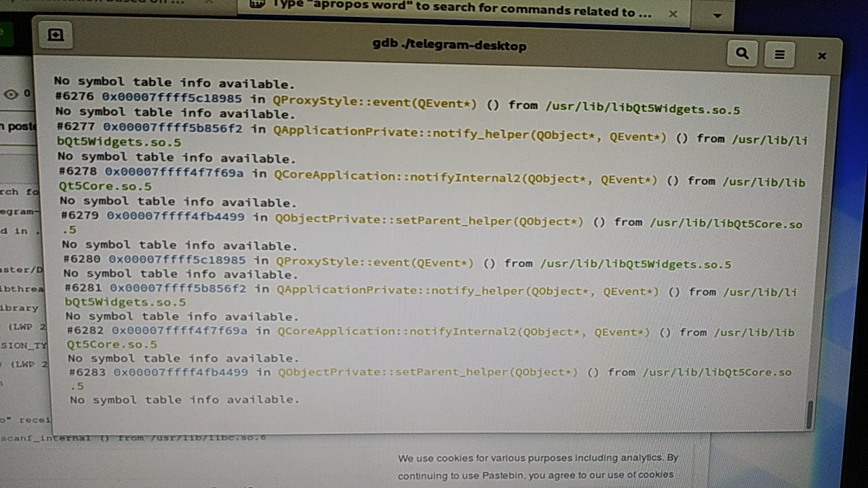Click frame #6278 notifyInternal2 line
This screenshot has width=868, height=488.
(x=432, y=180)
